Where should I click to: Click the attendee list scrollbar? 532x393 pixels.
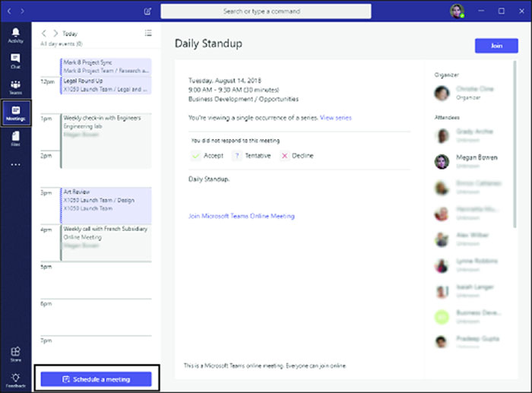515,144
